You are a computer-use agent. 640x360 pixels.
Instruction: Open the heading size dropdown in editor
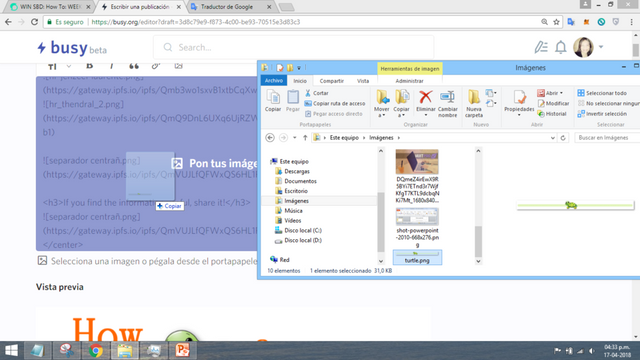[x=69, y=66]
